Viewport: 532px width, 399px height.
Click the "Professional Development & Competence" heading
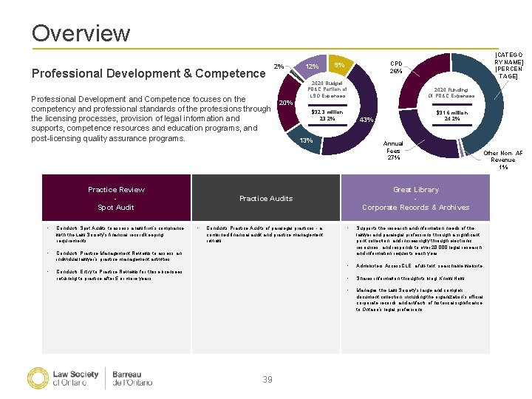149,73
